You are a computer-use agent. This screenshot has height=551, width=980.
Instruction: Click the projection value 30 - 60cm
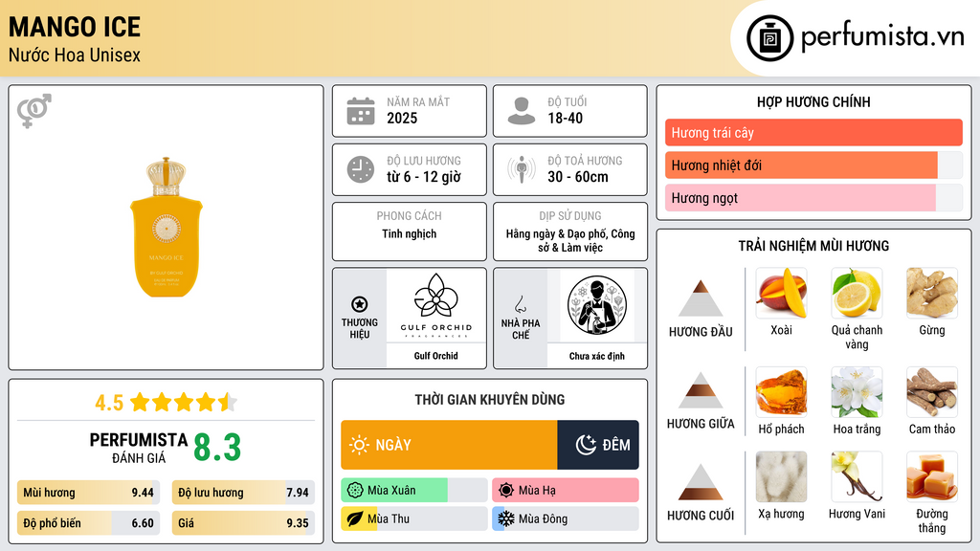point(578,177)
